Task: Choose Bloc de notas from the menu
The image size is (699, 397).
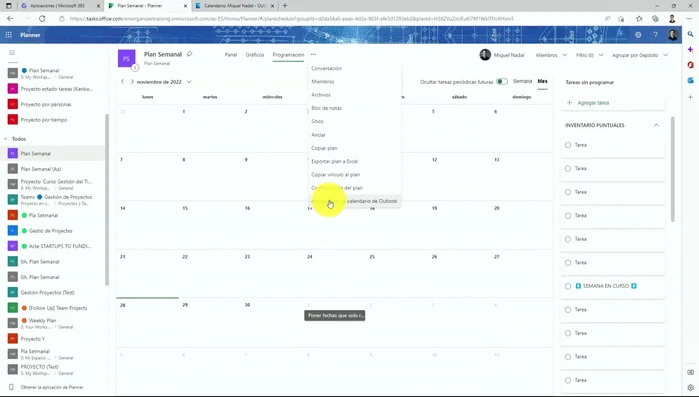Action: (355, 108)
